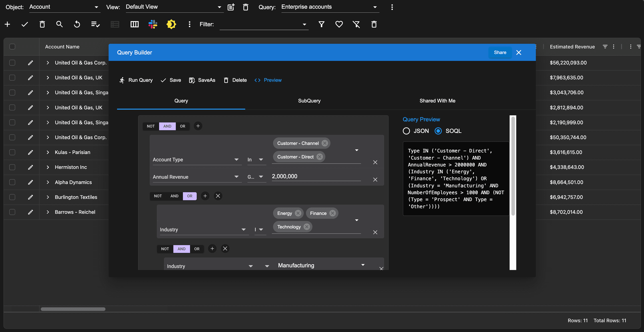The height and width of the screenshot is (332, 644).
Task: Expand the Alpha Dynamics row
Action: coord(48,182)
